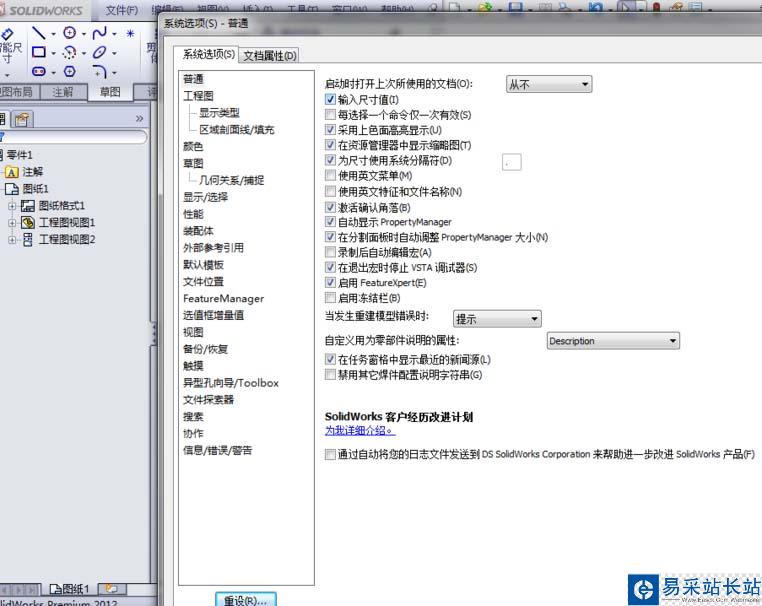Click the Smart Dimension tool icon

point(7,34)
